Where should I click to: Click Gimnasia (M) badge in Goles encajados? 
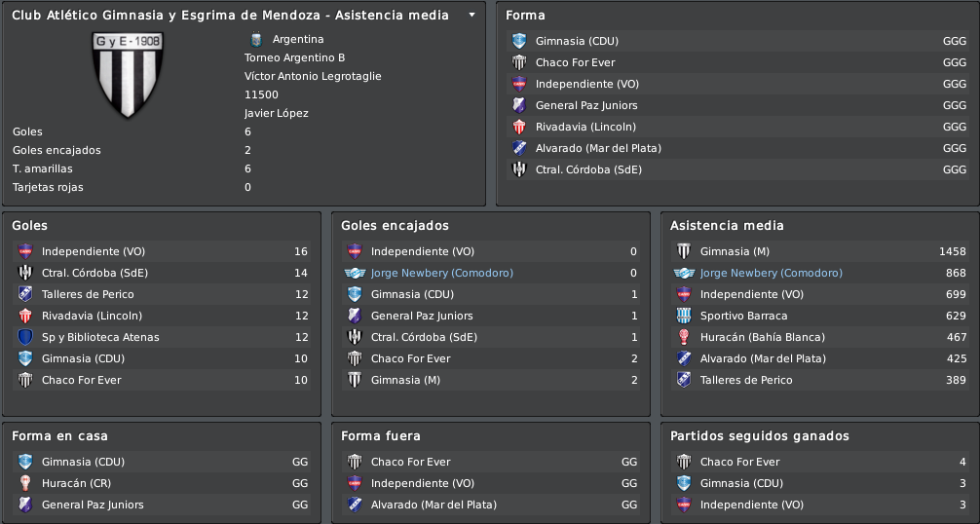coord(355,380)
